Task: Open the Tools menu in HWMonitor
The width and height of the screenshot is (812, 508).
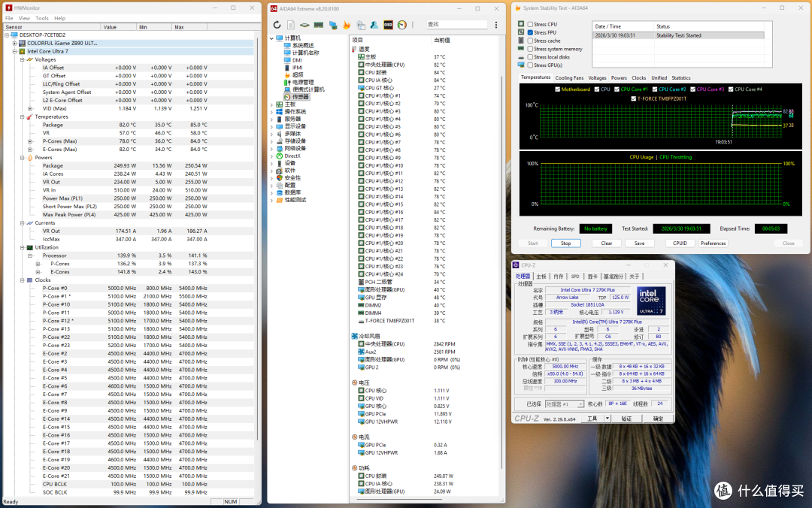Action: pyautogui.click(x=42, y=18)
